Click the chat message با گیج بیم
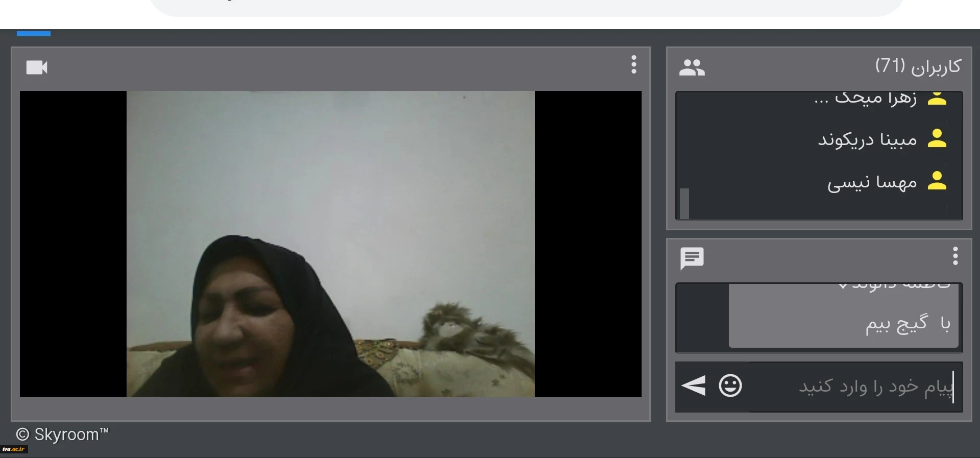Viewport: 980px width, 458px height. pos(907,324)
